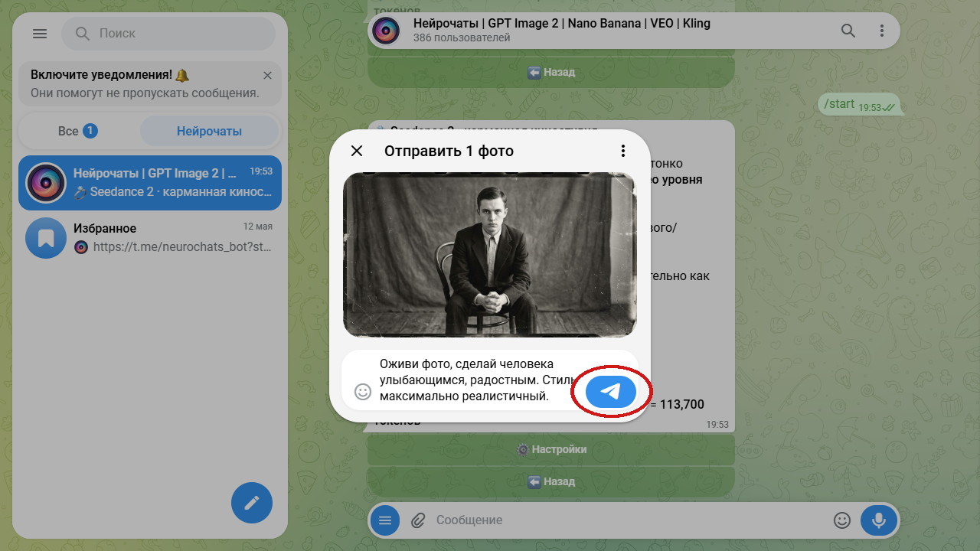This screenshot has height=551, width=980.
Task: Send the photo with the paper plane button
Action: (610, 392)
